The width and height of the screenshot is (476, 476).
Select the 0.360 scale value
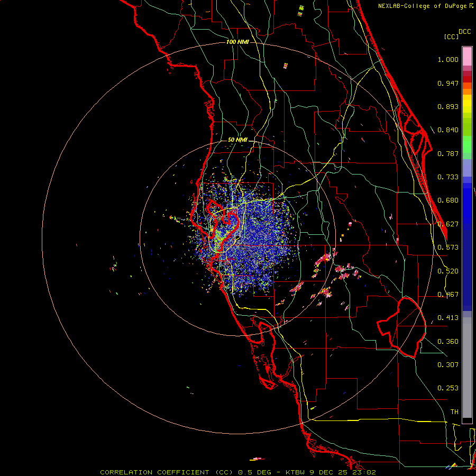coord(448,342)
